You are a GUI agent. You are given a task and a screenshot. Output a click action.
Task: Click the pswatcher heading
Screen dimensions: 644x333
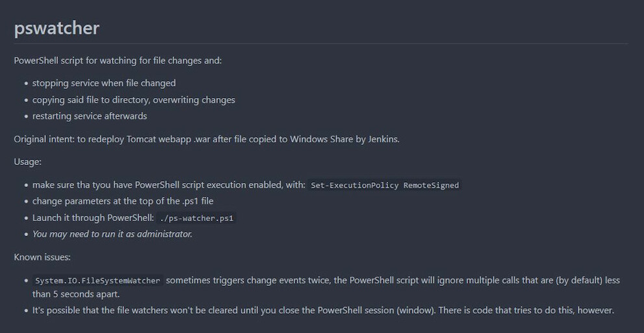click(x=57, y=29)
